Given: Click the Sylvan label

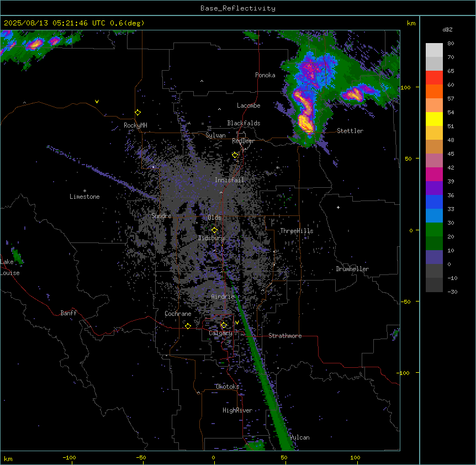Looking at the screenshot, I should coord(215,135).
